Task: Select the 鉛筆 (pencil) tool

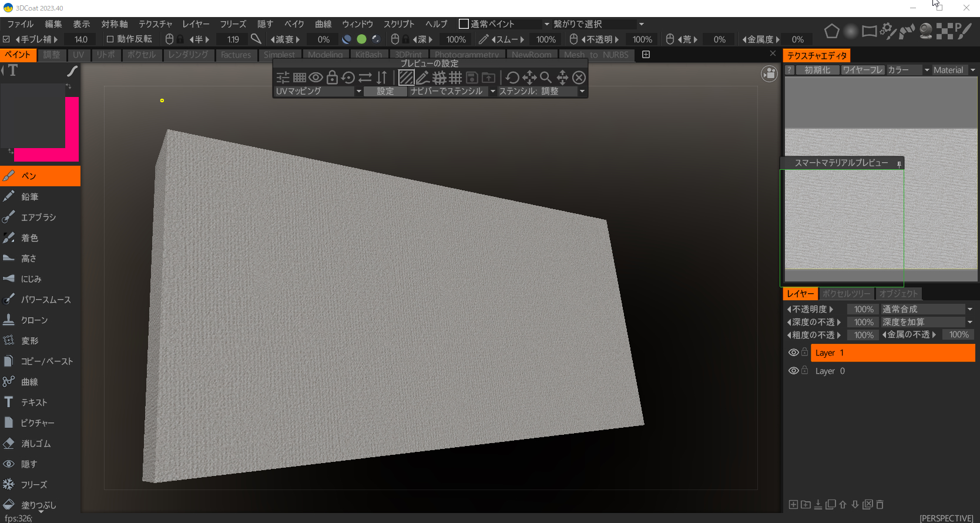Action: 29,197
